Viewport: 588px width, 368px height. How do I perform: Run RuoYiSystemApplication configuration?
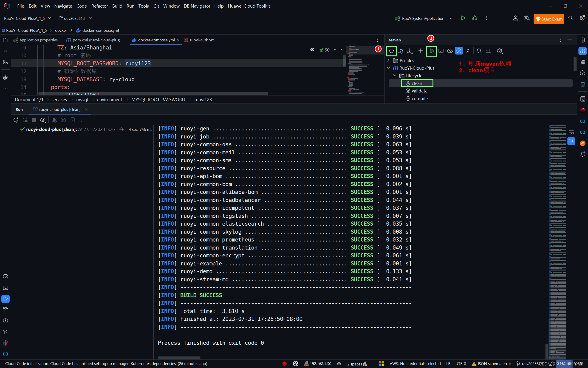[463, 18]
